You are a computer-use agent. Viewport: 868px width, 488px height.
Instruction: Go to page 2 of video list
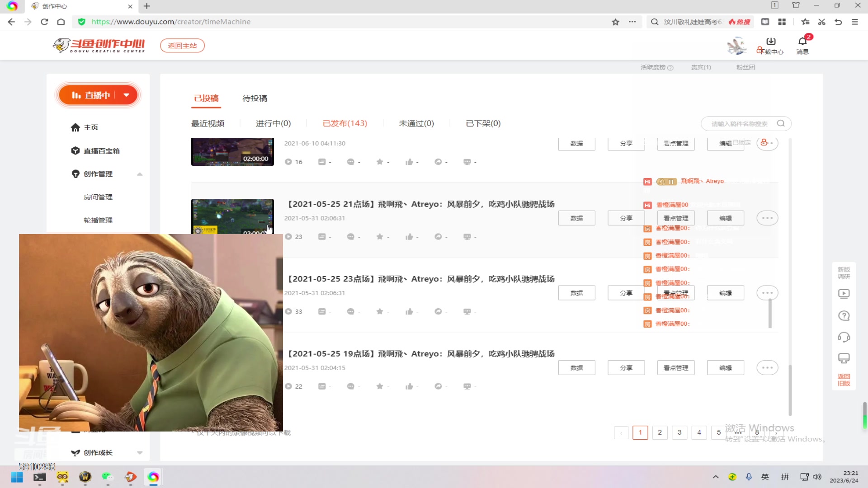point(660,432)
